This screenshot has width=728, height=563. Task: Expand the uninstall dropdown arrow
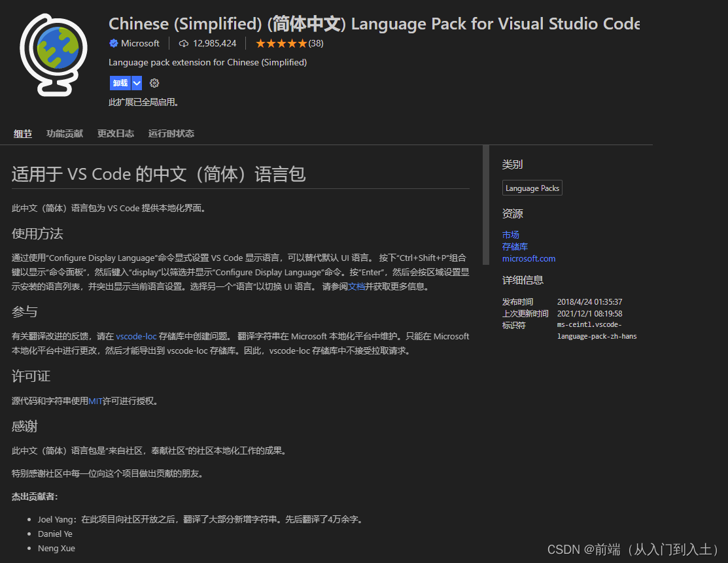(137, 83)
